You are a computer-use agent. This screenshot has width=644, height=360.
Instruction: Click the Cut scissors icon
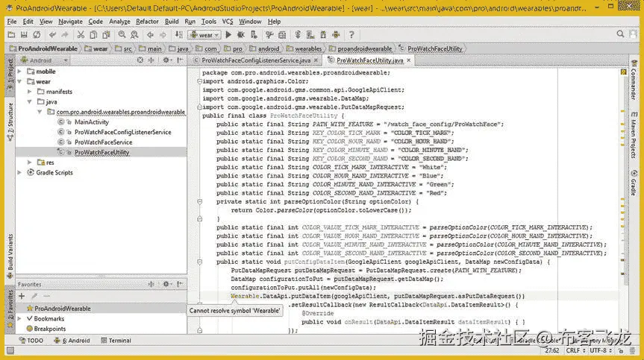tap(81, 35)
